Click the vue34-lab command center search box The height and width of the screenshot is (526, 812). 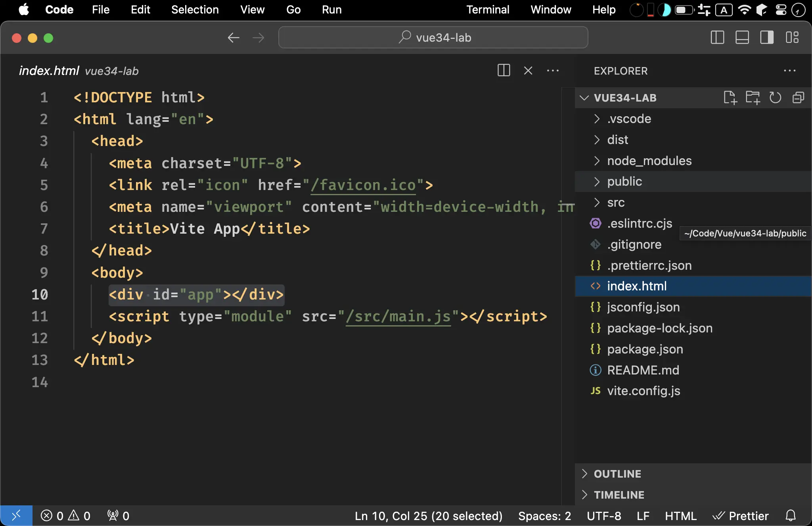[433, 37]
